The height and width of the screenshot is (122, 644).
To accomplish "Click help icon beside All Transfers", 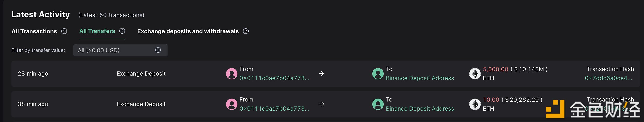I will coord(122,31).
